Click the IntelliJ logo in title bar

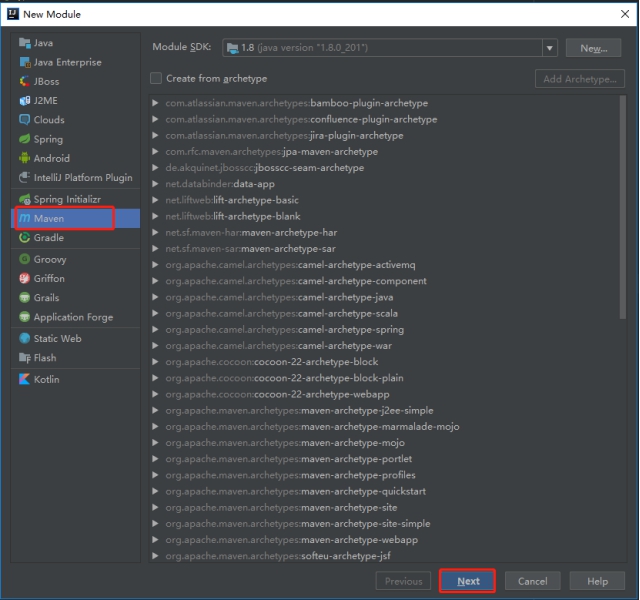13,14
